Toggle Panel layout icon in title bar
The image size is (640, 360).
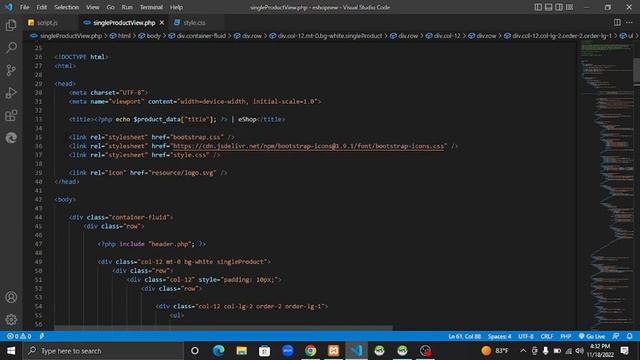click(x=549, y=7)
